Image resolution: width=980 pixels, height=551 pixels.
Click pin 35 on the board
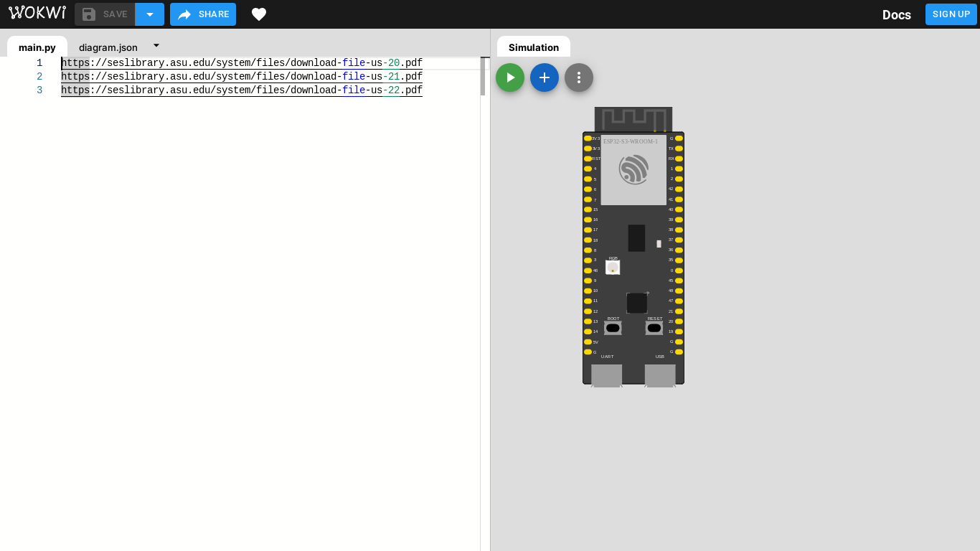click(x=679, y=260)
